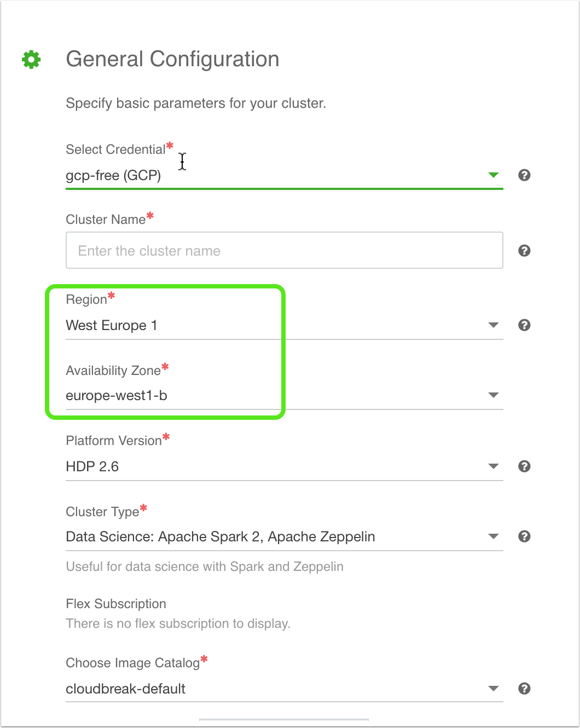580x728 pixels.
Task: Select the europe-west1-b availability zone value
Action: coord(117,395)
